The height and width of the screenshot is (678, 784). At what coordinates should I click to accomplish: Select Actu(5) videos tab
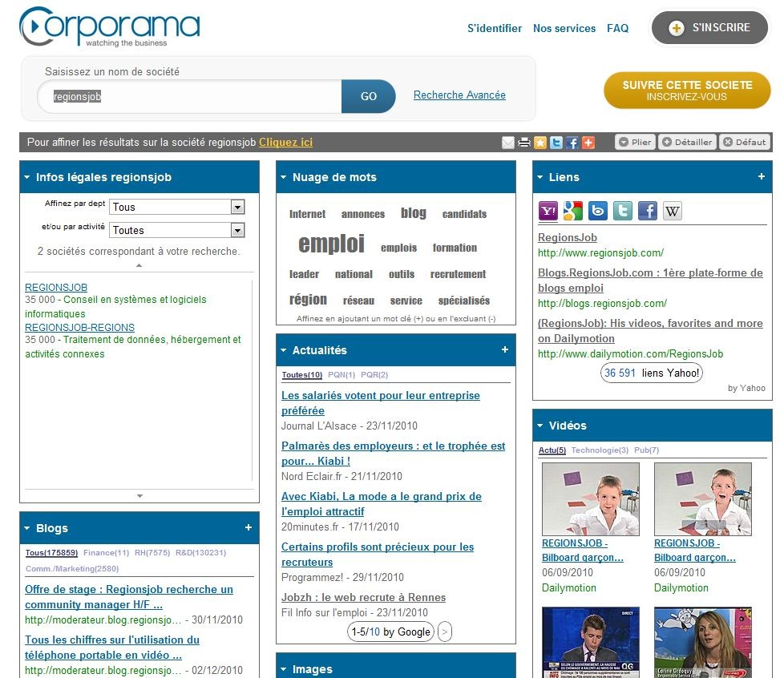[552, 450]
